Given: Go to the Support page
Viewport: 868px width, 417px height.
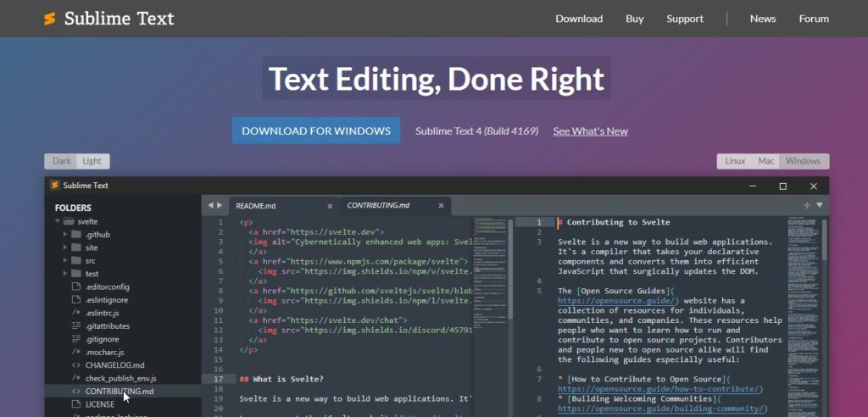Looking at the screenshot, I should [x=685, y=19].
